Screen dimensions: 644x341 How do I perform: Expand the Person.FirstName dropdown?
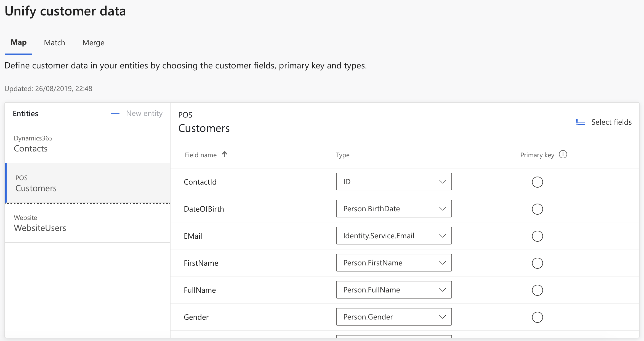pyautogui.click(x=394, y=263)
